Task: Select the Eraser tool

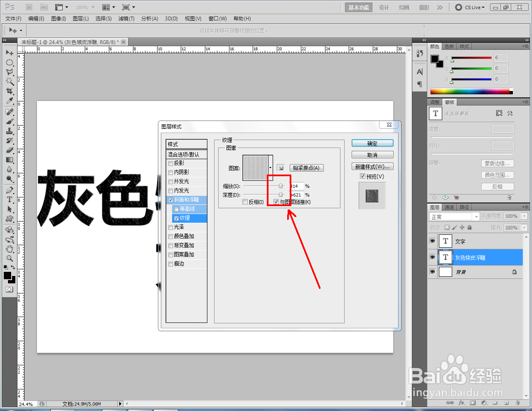Action: coord(10,150)
